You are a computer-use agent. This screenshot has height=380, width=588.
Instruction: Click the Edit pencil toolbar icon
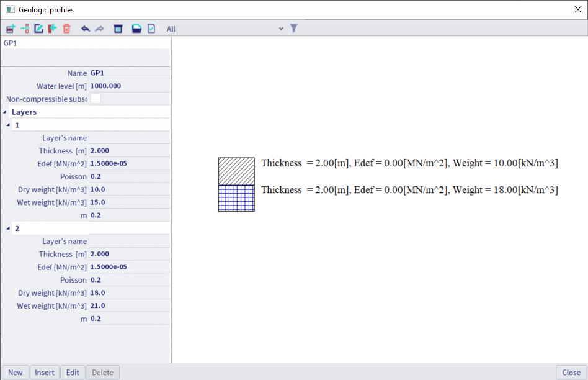coord(38,29)
